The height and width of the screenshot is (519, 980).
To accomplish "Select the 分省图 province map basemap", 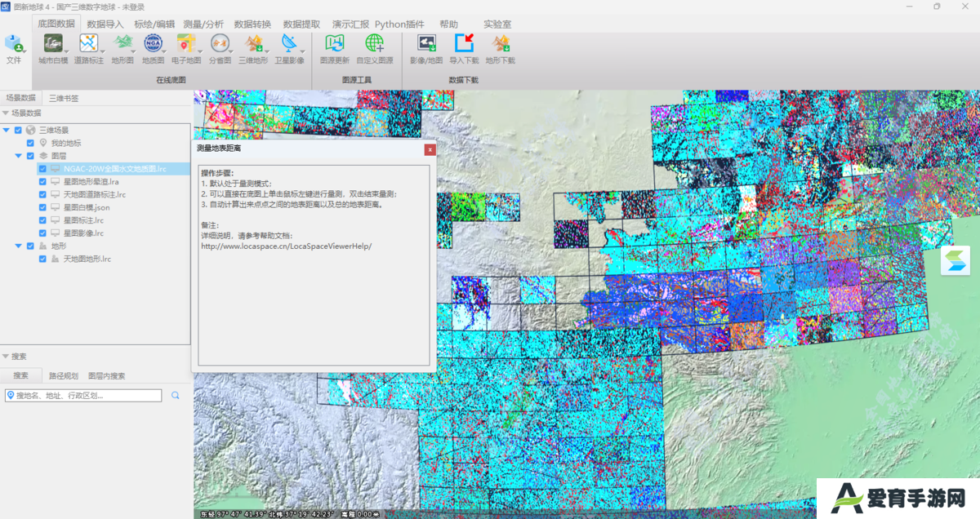I will (x=219, y=43).
